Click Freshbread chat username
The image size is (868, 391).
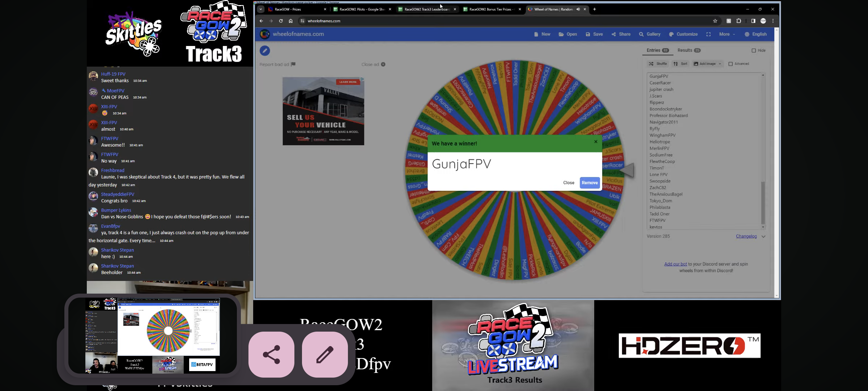tap(112, 171)
